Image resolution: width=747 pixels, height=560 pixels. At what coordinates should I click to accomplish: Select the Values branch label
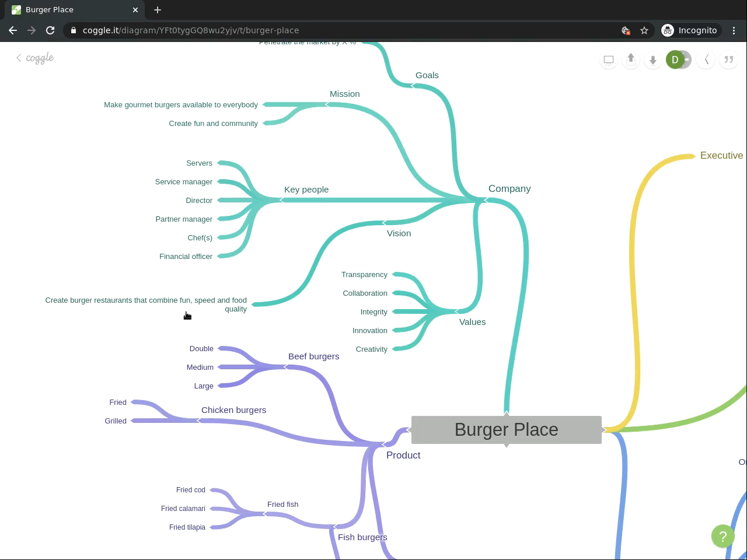coord(473,322)
